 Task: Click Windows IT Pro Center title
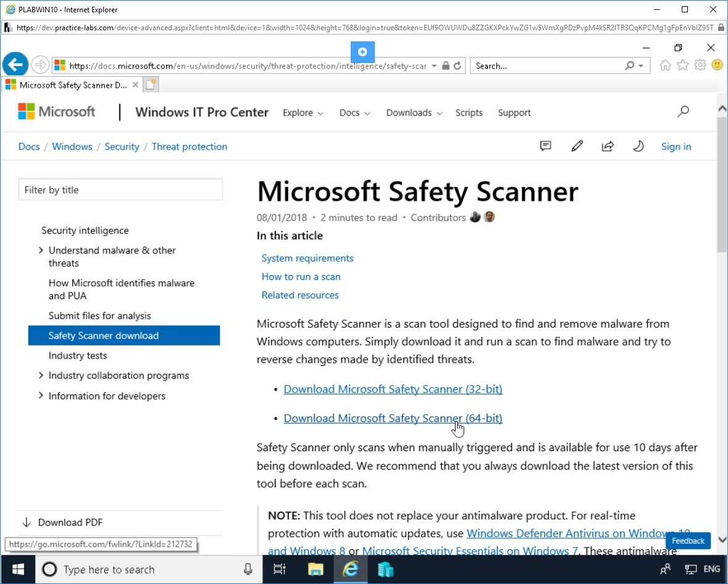pos(202,112)
